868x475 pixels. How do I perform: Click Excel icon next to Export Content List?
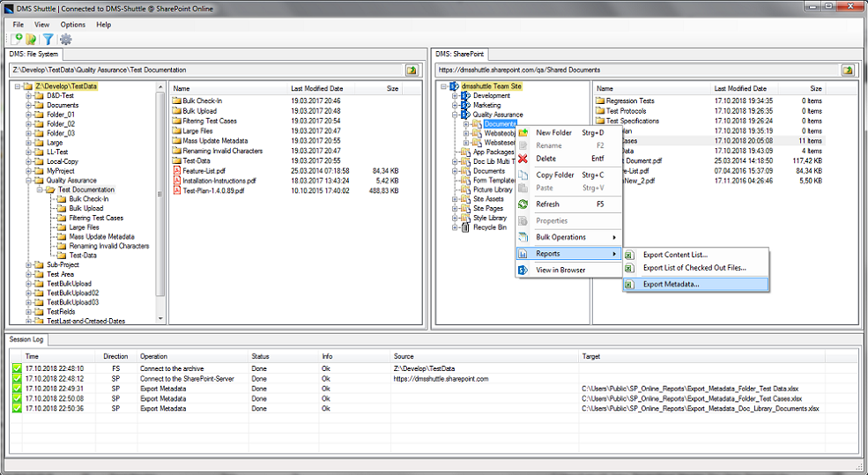tap(629, 255)
